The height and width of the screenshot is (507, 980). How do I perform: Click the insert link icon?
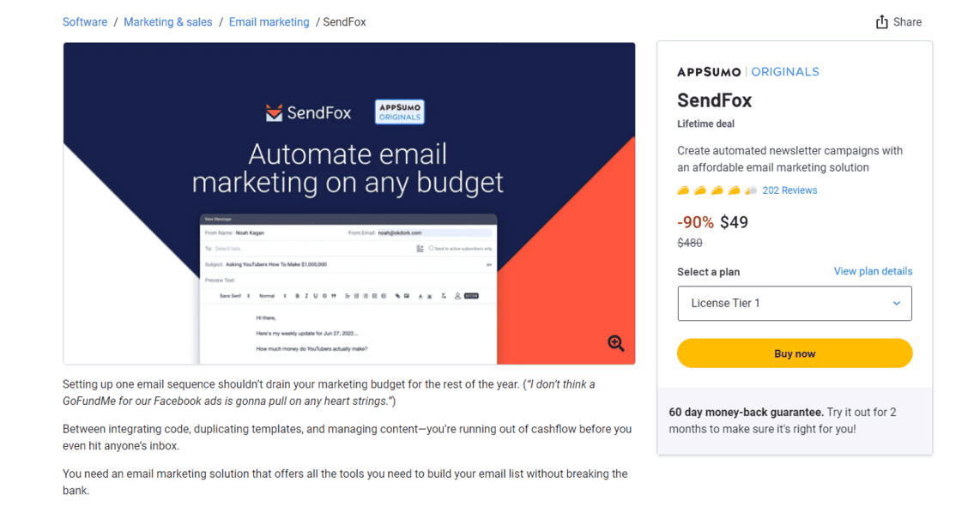[397, 294]
